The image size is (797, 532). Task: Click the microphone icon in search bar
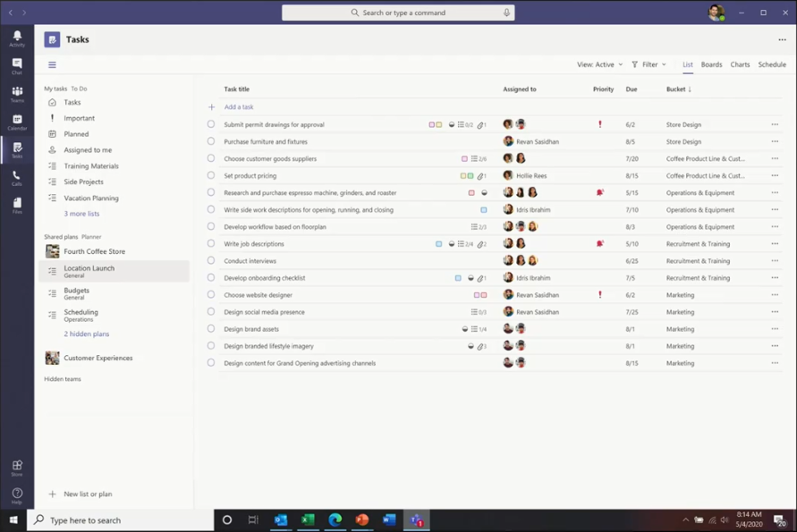[507, 13]
